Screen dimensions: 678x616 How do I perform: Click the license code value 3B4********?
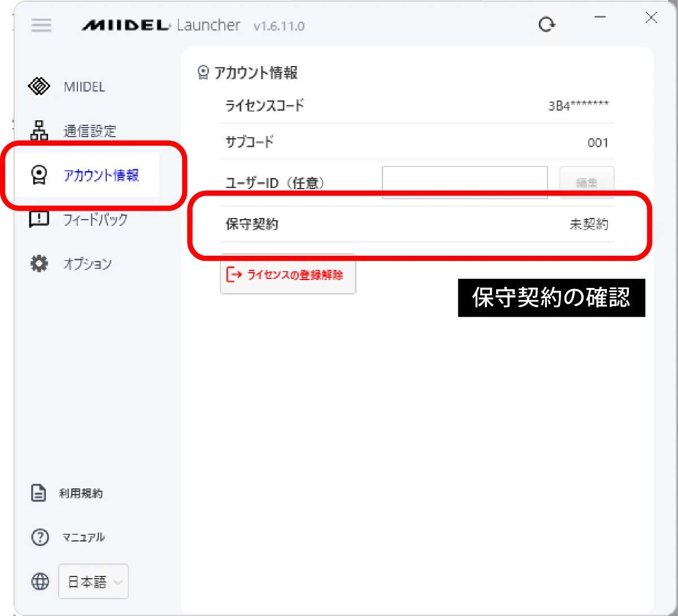click(x=578, y=106)
